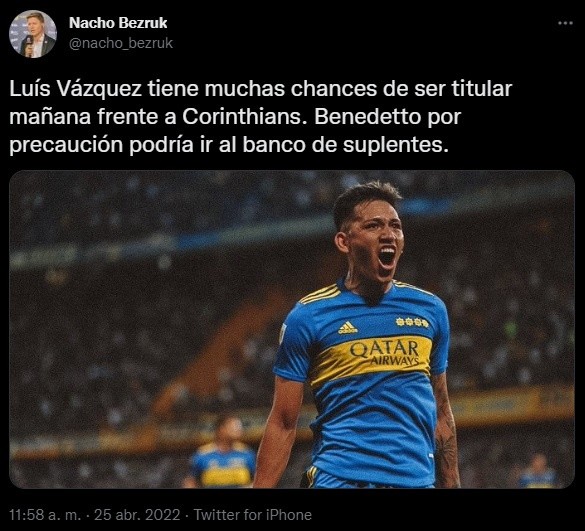Click the Qatar Airways logo on jersey
Image resolution: width=585 pixels, height=531 pixels.
click(x=384, y=353)
